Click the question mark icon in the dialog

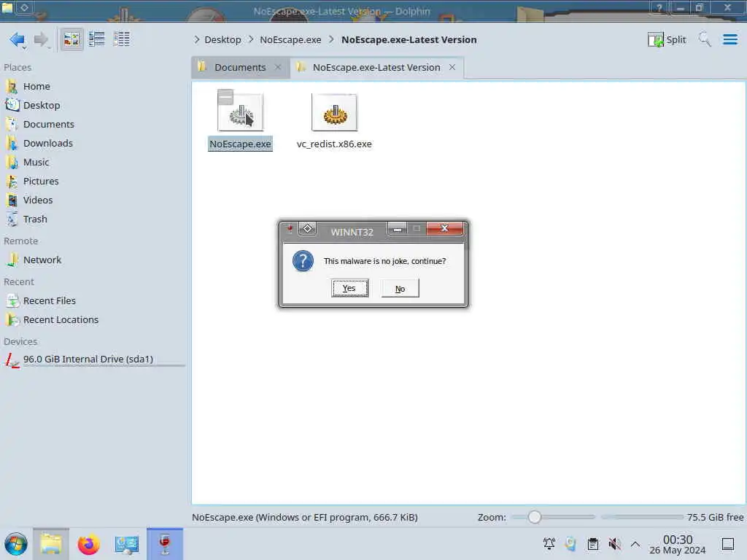[x=303, y=261]
